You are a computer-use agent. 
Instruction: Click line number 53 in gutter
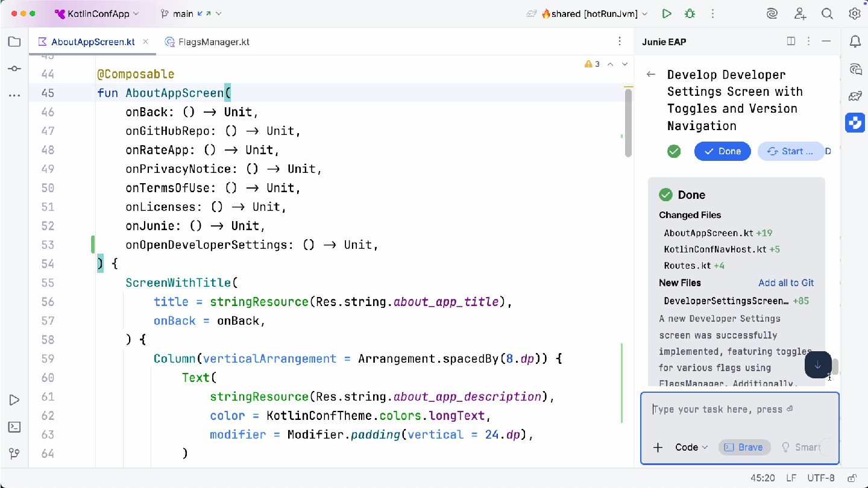pos(47,245)
